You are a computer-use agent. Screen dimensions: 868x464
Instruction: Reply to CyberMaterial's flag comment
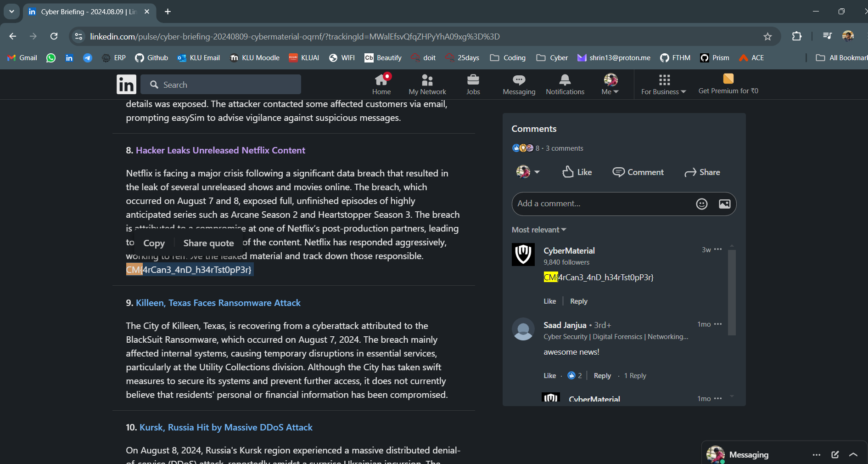pos(578,301)
